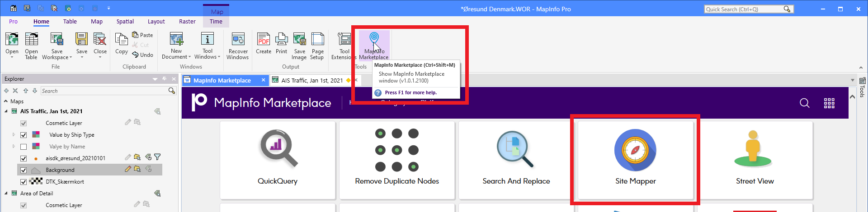Switch to AIS Traffic, Jan 1st, 2021 document tab

(311, 80)
